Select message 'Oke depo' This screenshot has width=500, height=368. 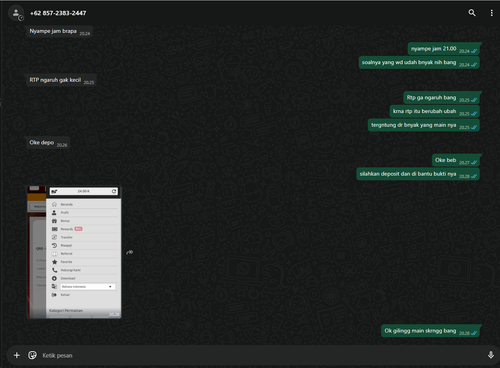click(48, 143)
